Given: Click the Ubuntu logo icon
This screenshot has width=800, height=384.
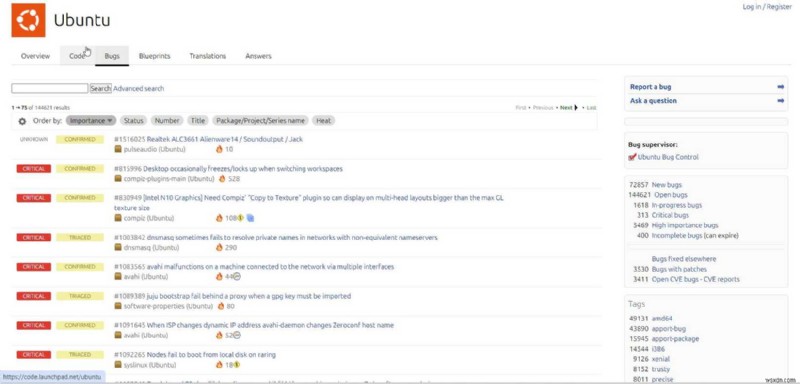Looking at the screenshot, I should click(x=29, y=20).
